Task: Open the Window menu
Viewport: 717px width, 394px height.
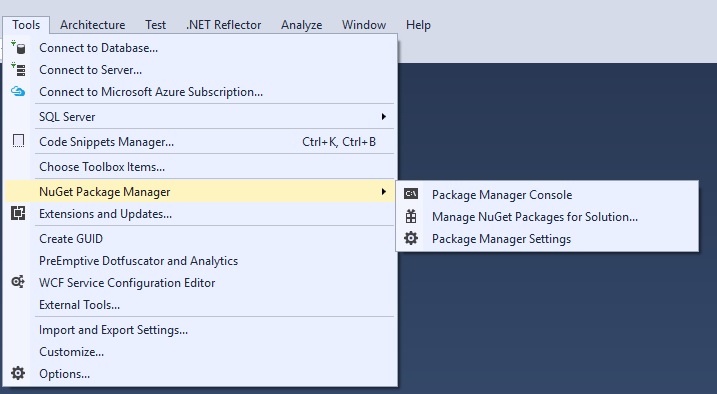Action: [364, 25]
